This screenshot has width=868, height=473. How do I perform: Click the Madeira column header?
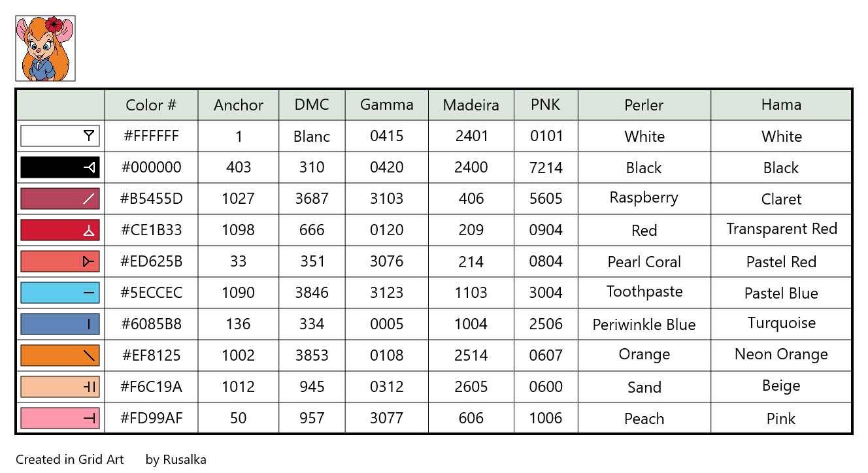(471, 105)
